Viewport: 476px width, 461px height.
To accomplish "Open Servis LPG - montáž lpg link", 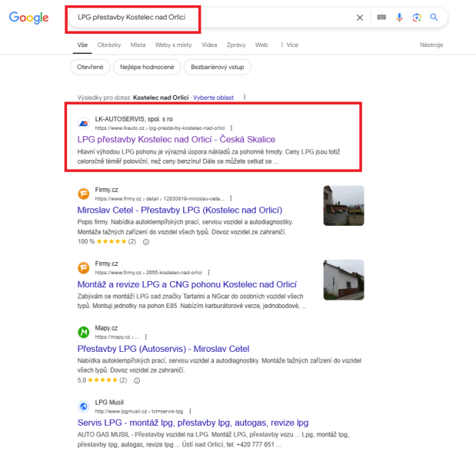I will (193, 423).
